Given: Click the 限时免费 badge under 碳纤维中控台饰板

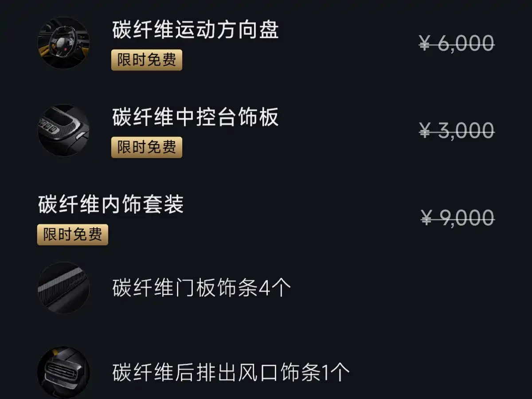Looking at the screenshot, I should (x=147, y=147).
